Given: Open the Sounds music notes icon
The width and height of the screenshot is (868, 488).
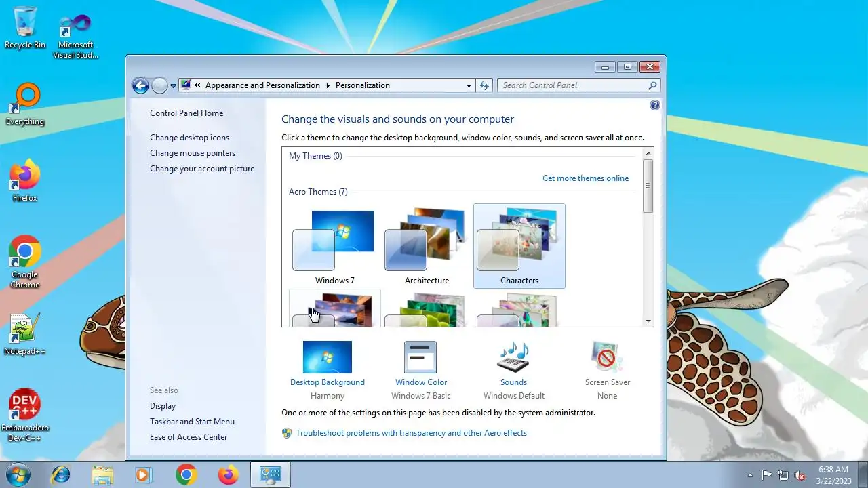Looking at the screenshot, I should click(x=513, y=357).
